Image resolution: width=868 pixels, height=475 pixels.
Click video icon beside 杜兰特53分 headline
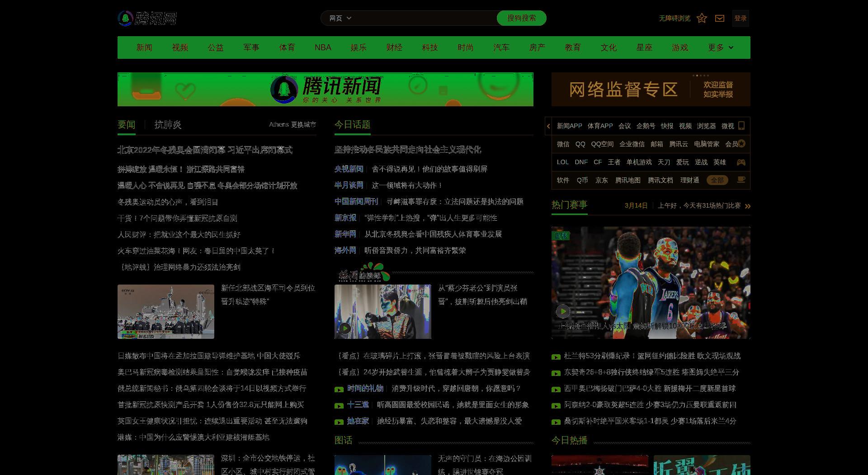coord(556,357)
